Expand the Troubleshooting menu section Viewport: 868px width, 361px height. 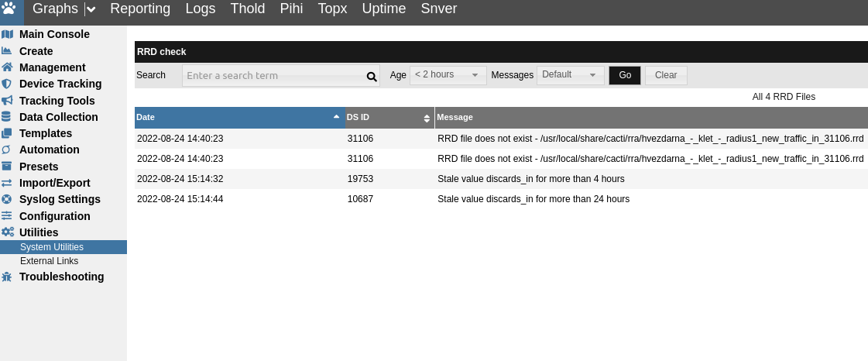coord(61,277)
